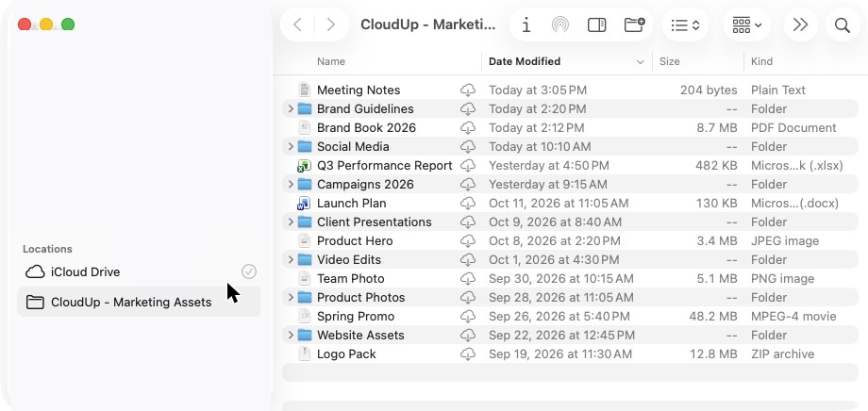Click the Social Media folder name
This screenshot has width=868, height=411.
click(353, 147)
